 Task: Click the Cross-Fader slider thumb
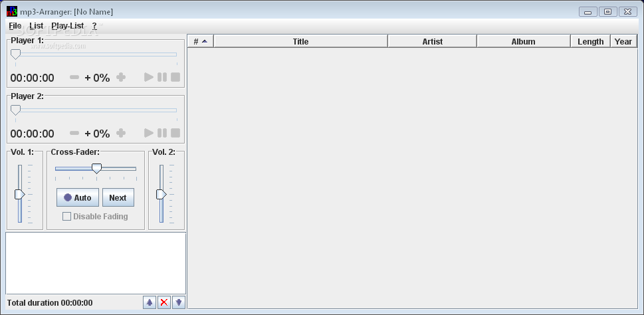[96, 168]
